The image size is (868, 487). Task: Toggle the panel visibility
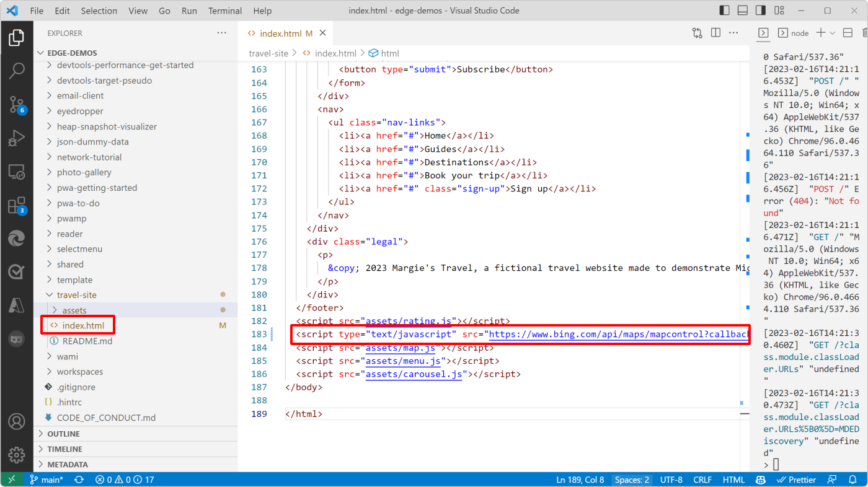[742, 10]
